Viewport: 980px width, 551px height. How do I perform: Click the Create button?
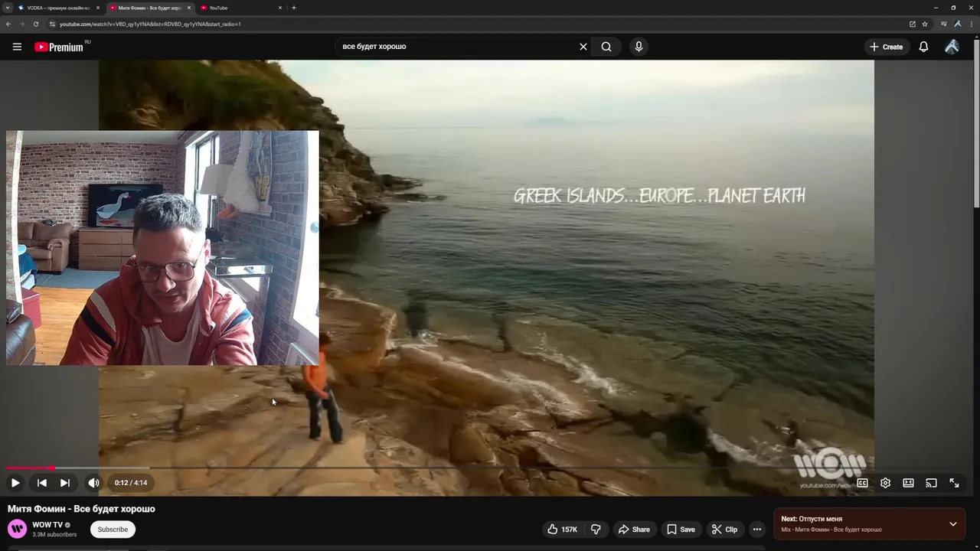click(x=886, y=47)
